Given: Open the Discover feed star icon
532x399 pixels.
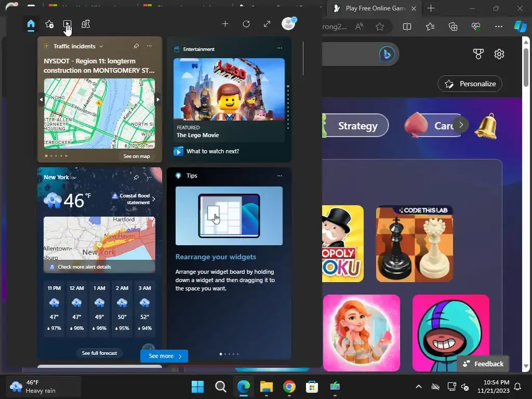Looking at the screenshot, I should point(49,24).
